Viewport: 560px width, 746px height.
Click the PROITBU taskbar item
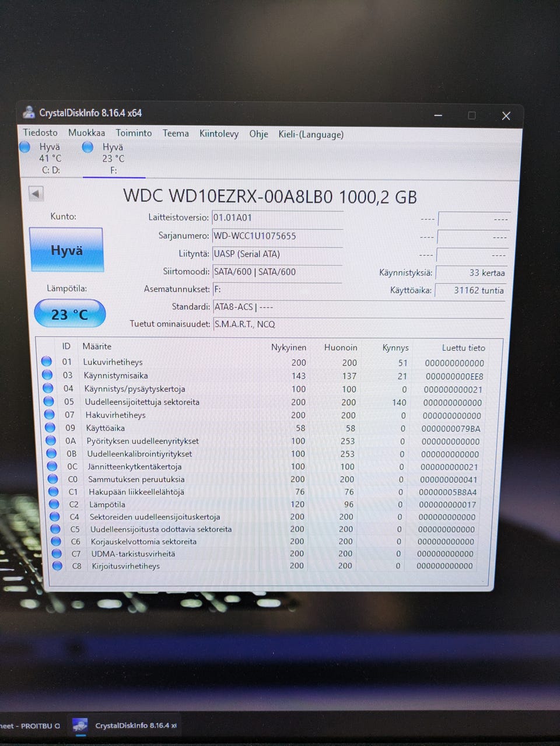(x=30, y=726)
